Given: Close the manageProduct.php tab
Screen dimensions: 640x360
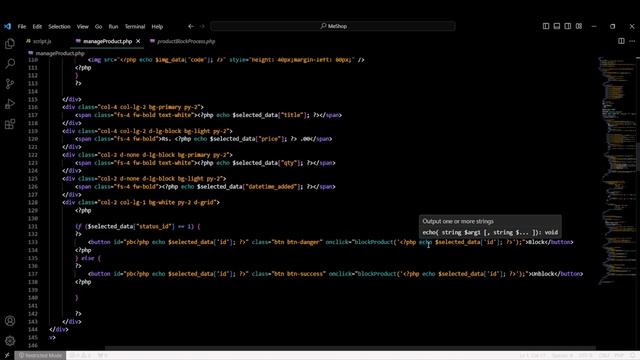Looking at the screenshot, I should pyautogui.click(x=138, y=41).
